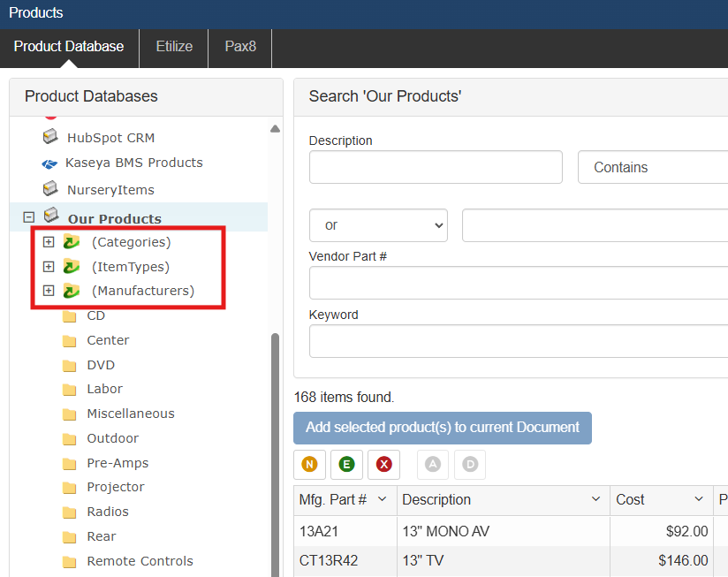The height and width of the screenshot is (577, 728).
Task: Open the Projector folder in tree
Action: point(115,487)
